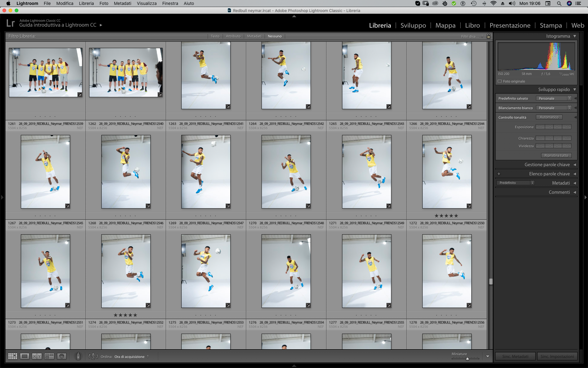Open Siri from the menu bar

(x=569, y=3)
